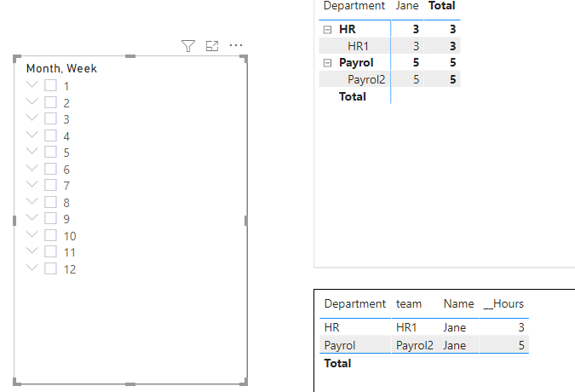575x392 pixels.
Task: Click the Focus mode icon
Action: (212, 46)
